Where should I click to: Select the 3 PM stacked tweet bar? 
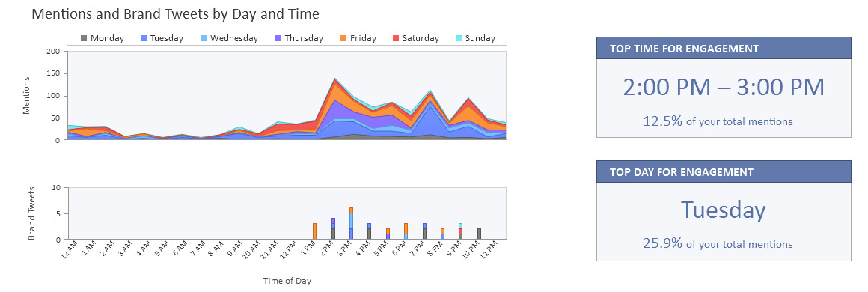[351, 223]
